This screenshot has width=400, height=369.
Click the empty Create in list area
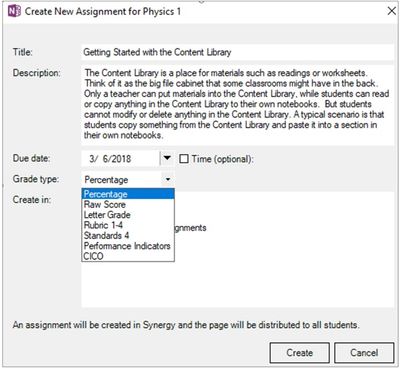[283, 267]
